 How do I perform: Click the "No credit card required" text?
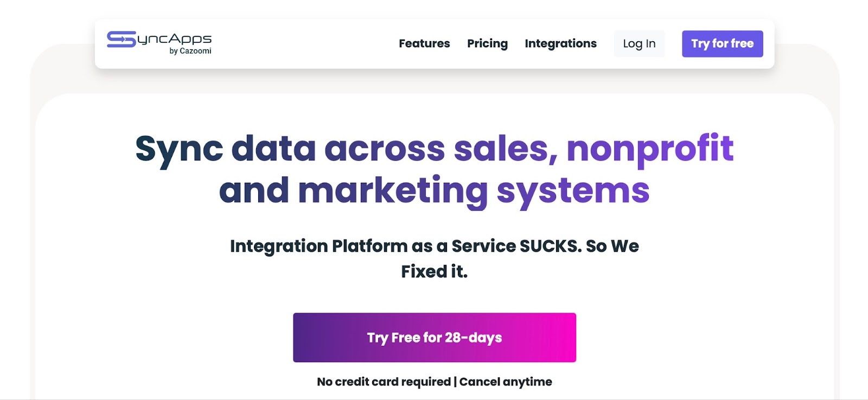coord(384,382)
